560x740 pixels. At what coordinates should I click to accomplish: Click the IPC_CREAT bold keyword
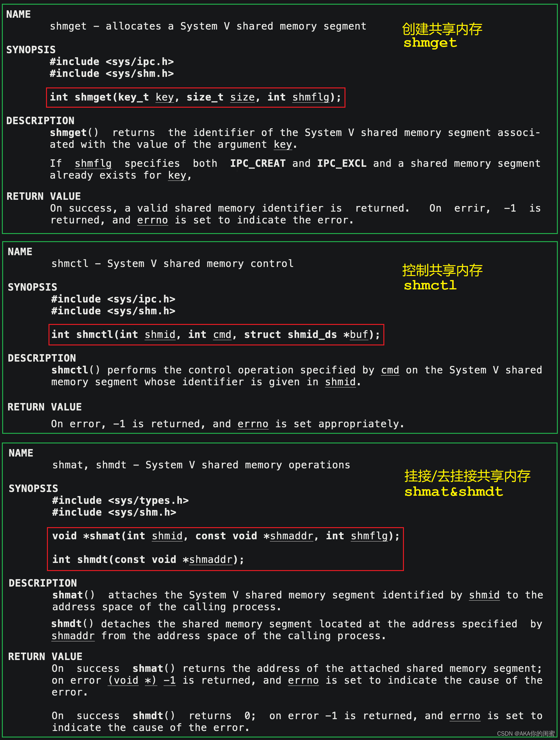coord(258,163)
